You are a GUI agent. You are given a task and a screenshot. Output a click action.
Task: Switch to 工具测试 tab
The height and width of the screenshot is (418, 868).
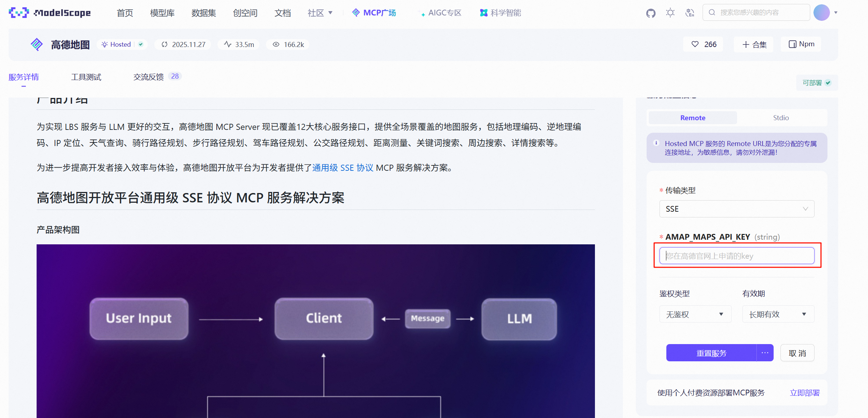(x=86, y=77)
